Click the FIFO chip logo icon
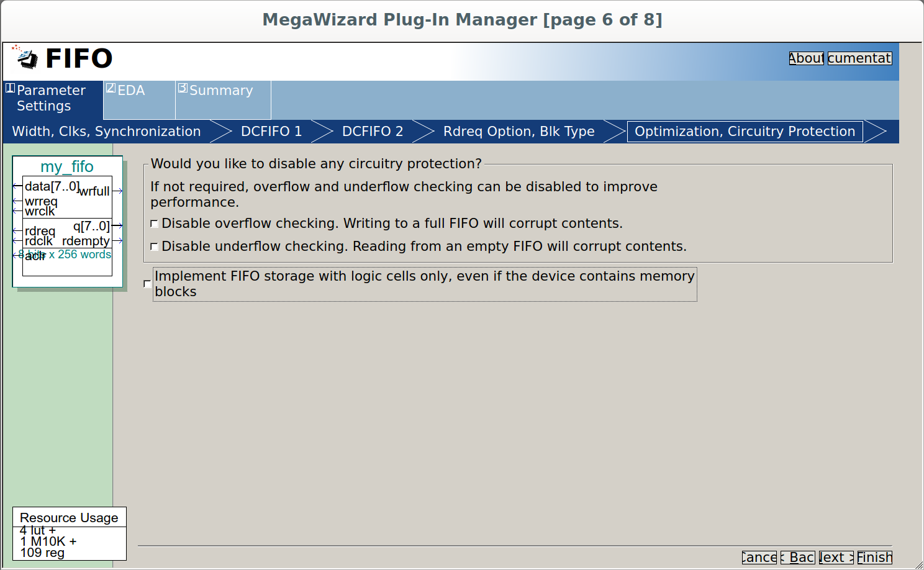924x570 pixels. coord(25,57)
